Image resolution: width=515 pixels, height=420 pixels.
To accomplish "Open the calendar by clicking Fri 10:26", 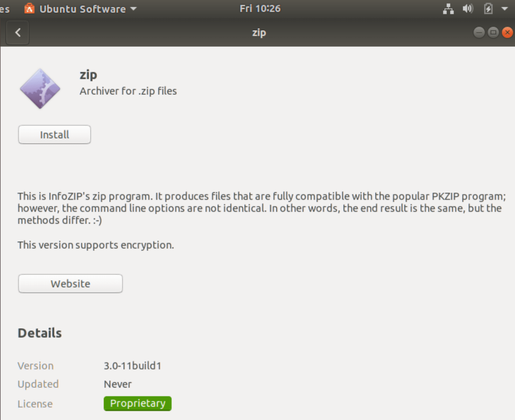I will click(x=259, y=8).
